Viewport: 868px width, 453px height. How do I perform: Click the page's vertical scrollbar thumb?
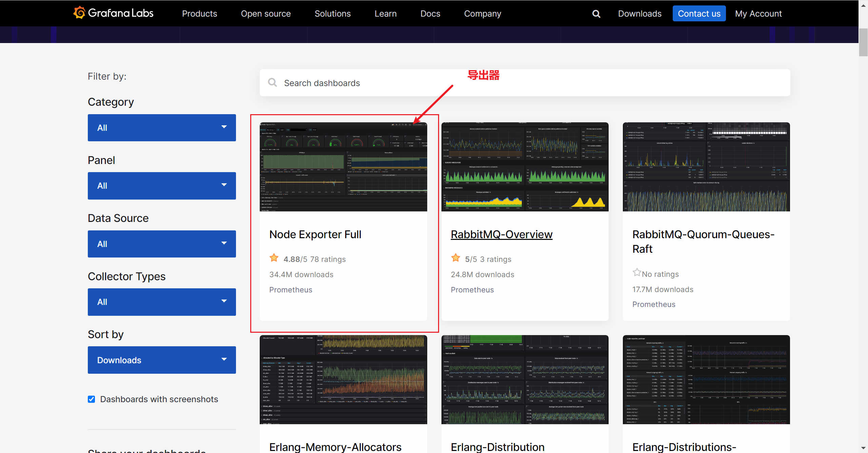point(863,42)
